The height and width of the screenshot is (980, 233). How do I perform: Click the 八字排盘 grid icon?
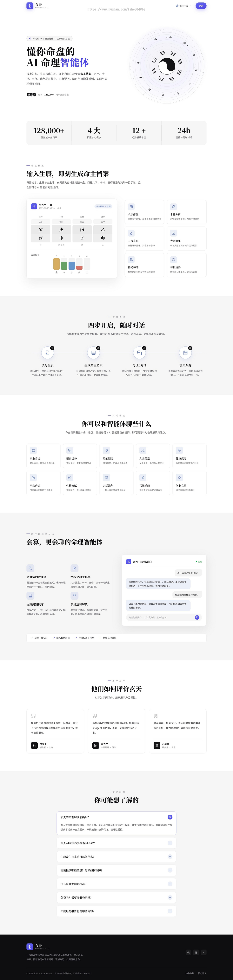tap(131, 207)
